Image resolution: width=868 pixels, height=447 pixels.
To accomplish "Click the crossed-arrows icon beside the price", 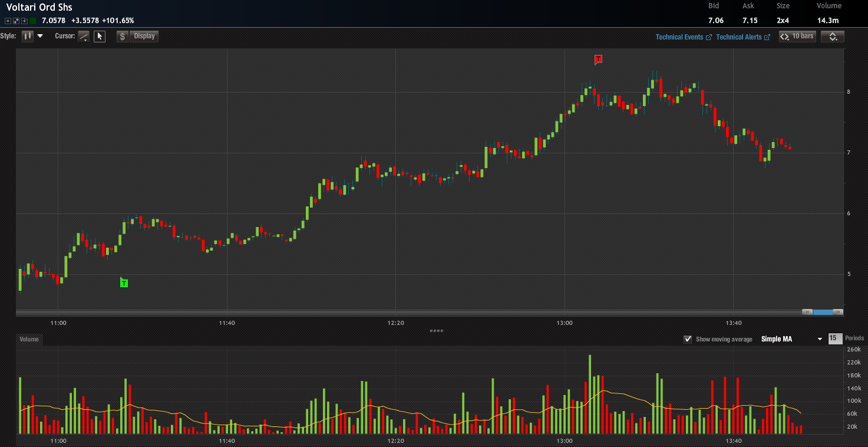I will (16, 21).
